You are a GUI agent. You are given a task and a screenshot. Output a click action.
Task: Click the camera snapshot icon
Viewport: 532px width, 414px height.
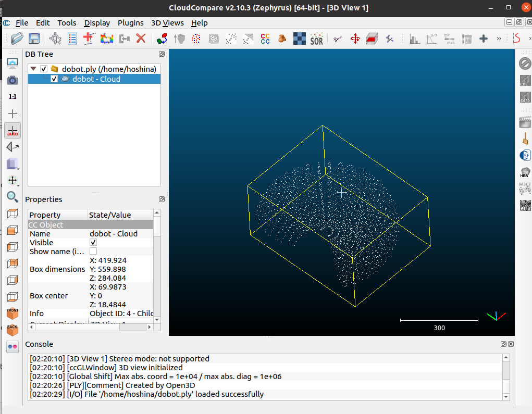[13, 80]
